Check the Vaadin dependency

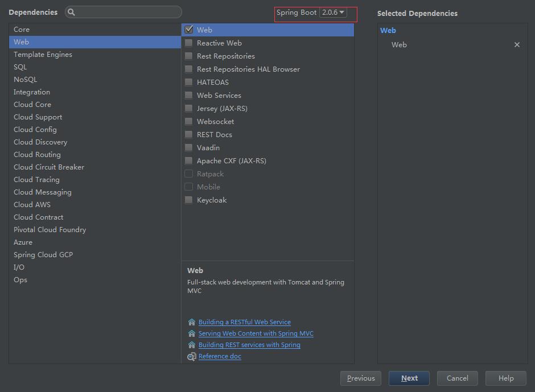(189, 147)
